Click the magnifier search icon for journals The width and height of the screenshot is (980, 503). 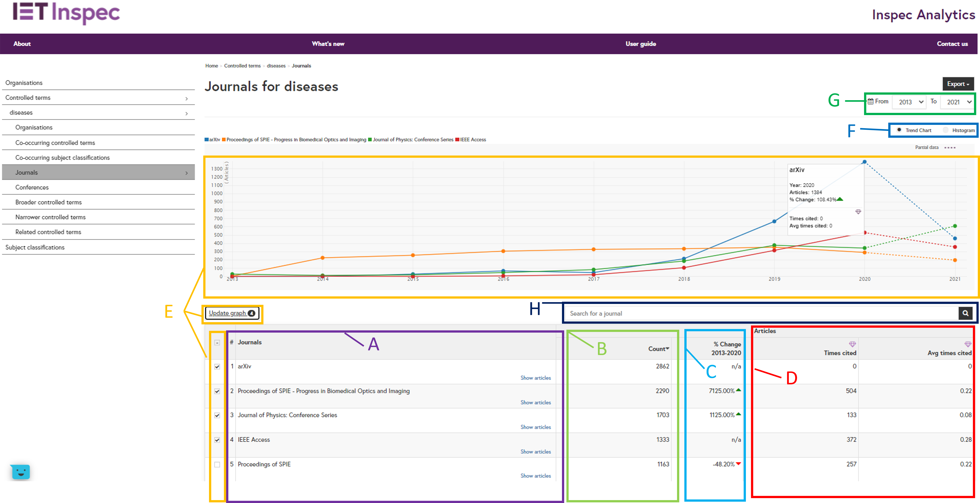(965, 313)
